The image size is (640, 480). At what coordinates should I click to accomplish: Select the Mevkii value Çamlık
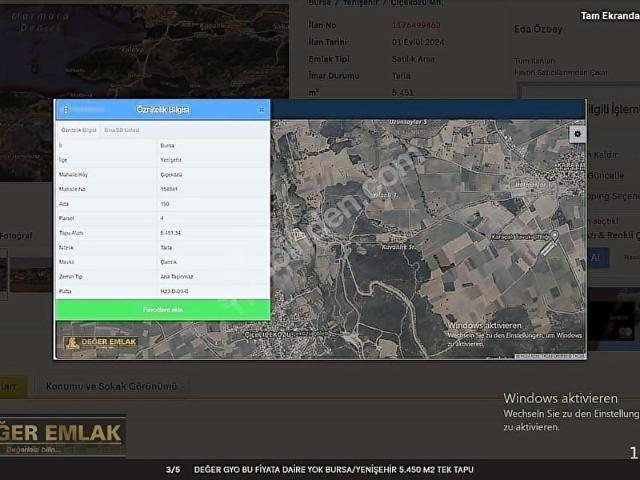point(169,262)
